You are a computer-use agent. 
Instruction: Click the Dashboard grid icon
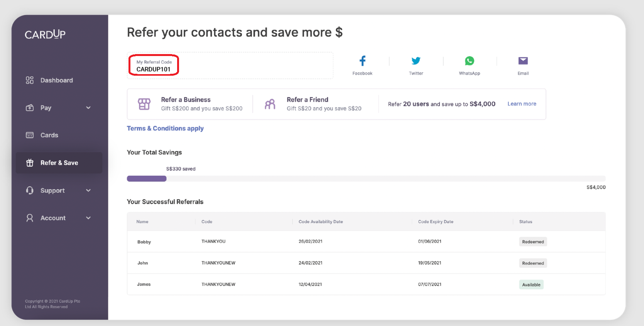pos(30,80)
